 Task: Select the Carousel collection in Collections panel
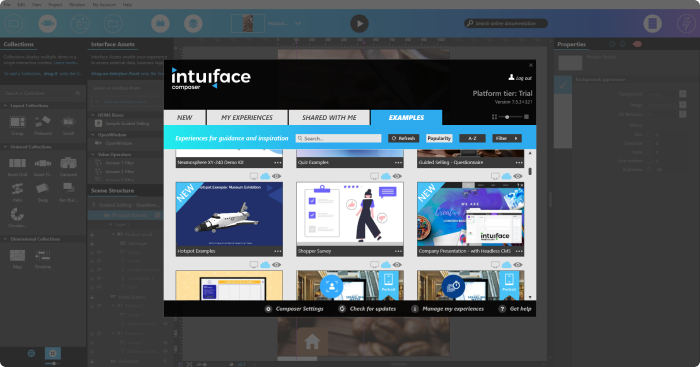pyautogui.click(x=68, y=167)
